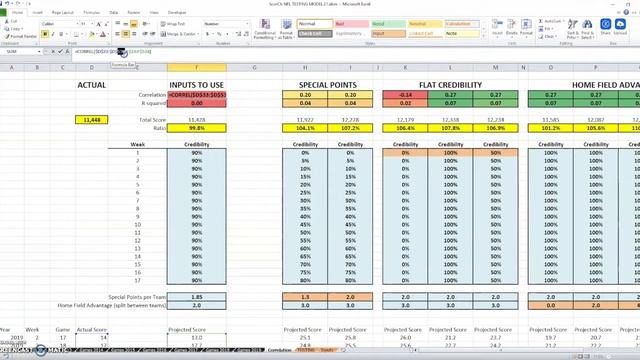This screenshot has height=360, width=640.
Task: Toggle Italic formatting button
Action: click(x=53, y=34)
